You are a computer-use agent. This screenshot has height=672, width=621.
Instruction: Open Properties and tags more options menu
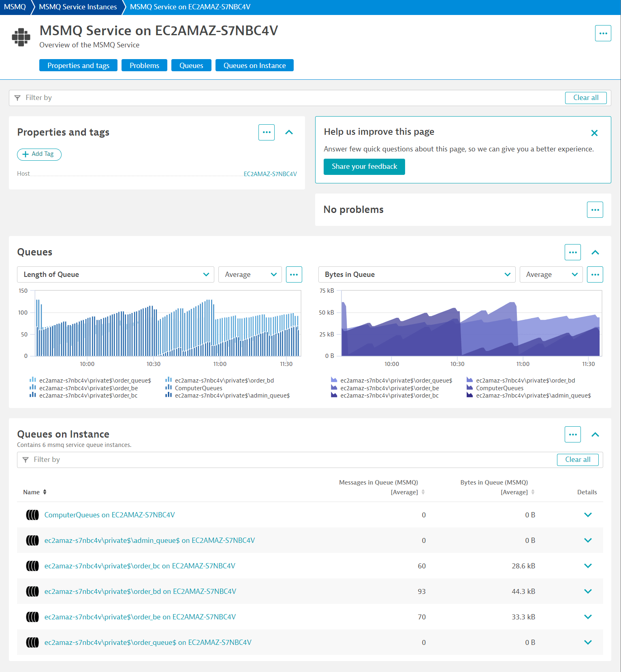pyautogui.click(x=267, y=132)
